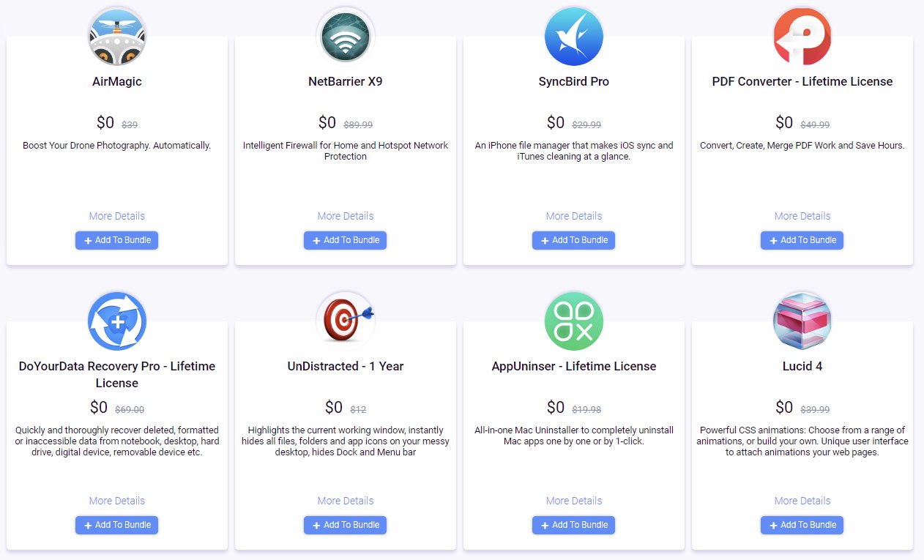Click the Lucid 4 cube icon
Image resolution: width=924 pixels, height=560 pixels.
pyautogui.click(x=802, y=321)
